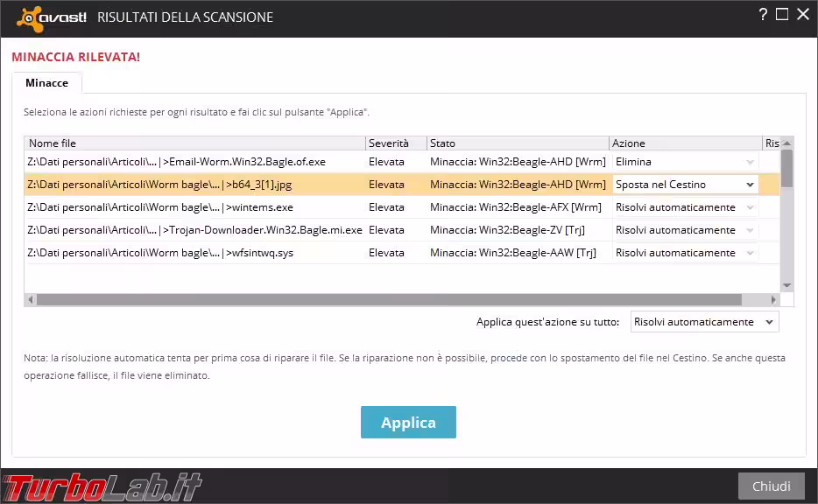Image resolution: width=818 pixels, height=504 pixels.
Task: Open help with the question mark icon
Action: [x=763, y=15]
